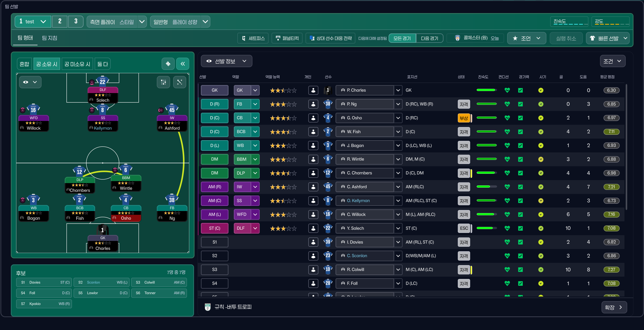This screenshot has height=330, width=644.
Task: Click the diamond tactic analysis icon
Action: pos(168,64)
